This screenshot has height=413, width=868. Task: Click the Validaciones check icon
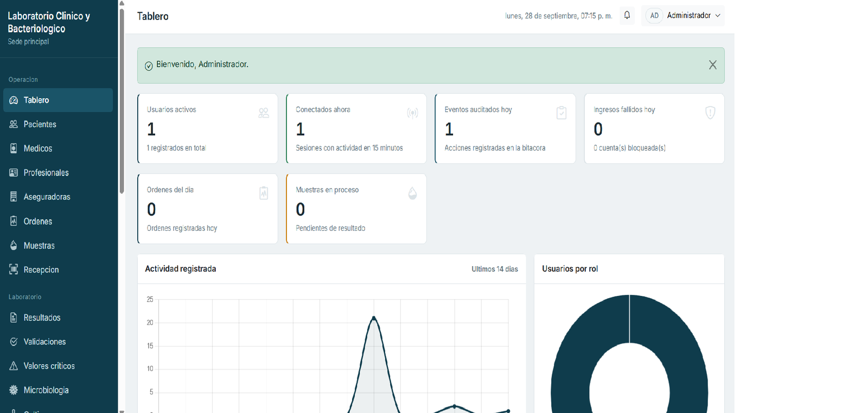pyautogui.click(x=14, y=341)
